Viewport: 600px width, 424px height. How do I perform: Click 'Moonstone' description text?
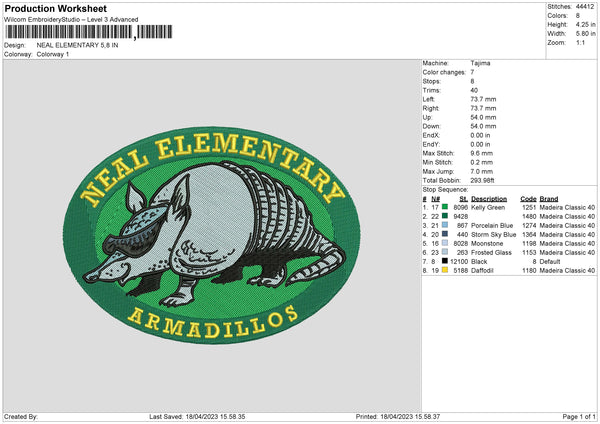[487, 243]
